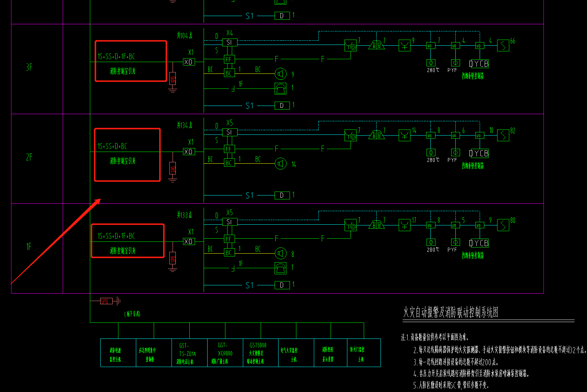The image size is (587, 392).
Task: Click the D box on 3F S1 line
Action: pyautogui.click(x=282, y=106)
